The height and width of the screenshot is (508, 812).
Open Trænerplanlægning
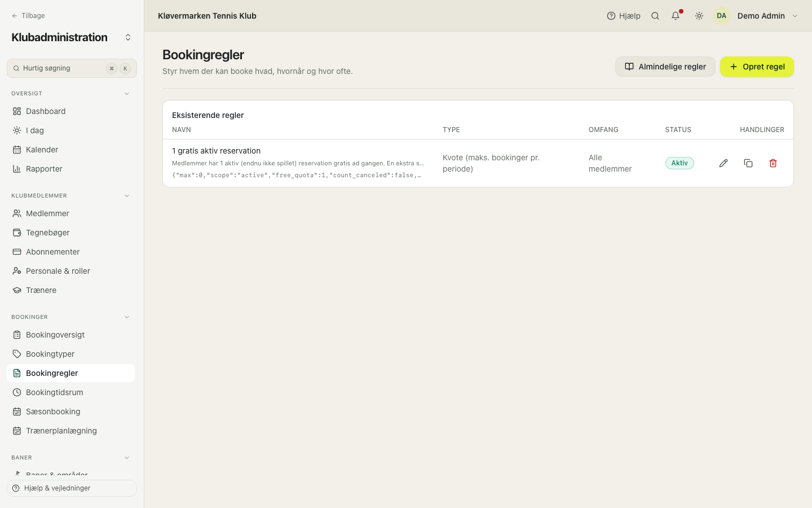(70, 431)
